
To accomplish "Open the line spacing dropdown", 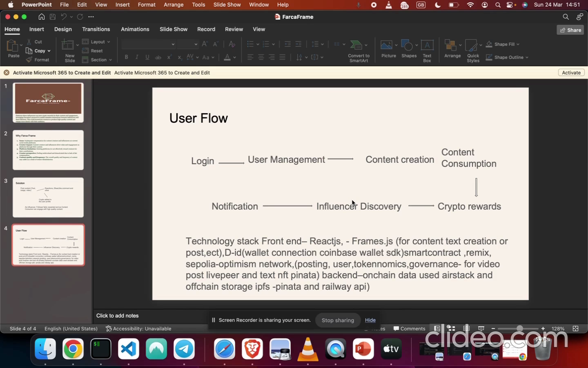I will 318,44.
